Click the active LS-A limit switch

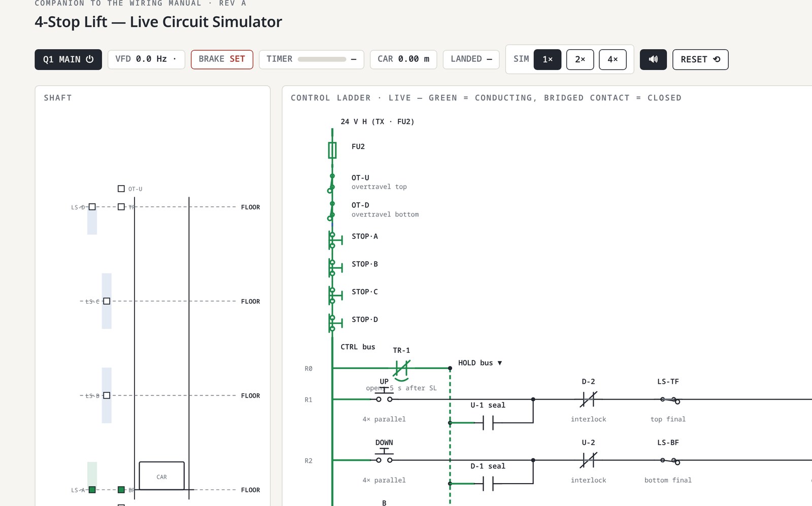92,490
